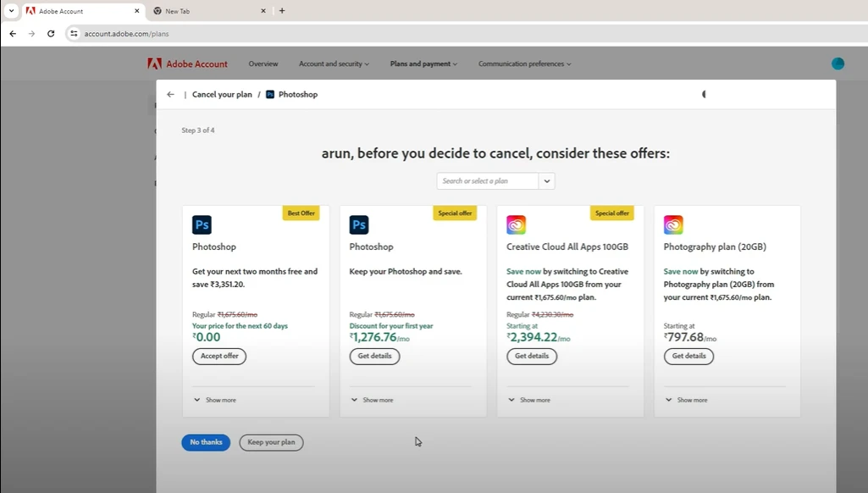
Task: Click the Special offer badge on the Photoshop card
Action: coord(455,213)
